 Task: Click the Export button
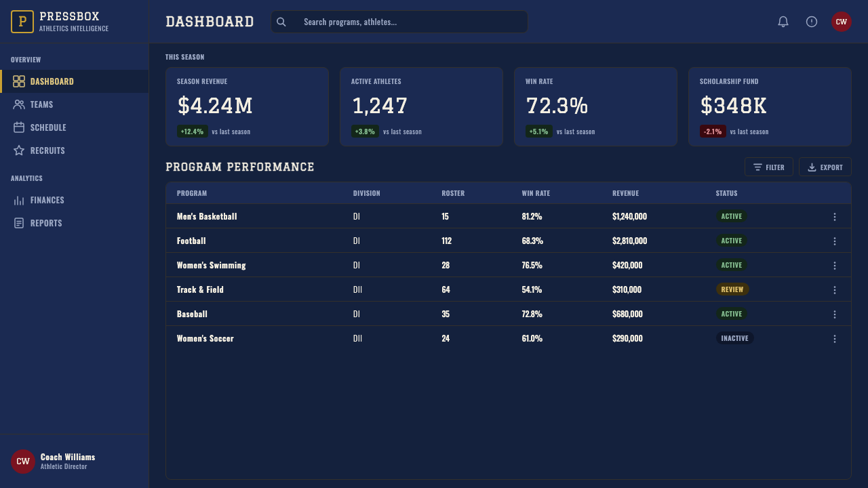(x=825, y=167)
